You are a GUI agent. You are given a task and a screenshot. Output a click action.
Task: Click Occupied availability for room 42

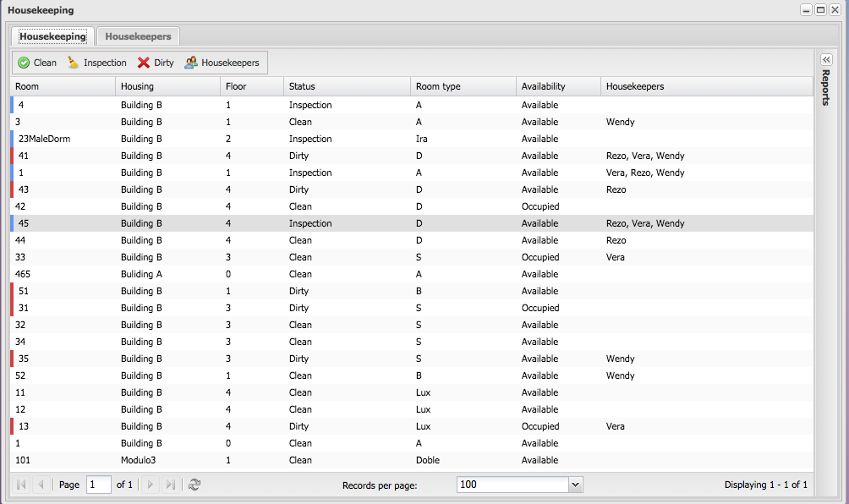tap(540, 206)
